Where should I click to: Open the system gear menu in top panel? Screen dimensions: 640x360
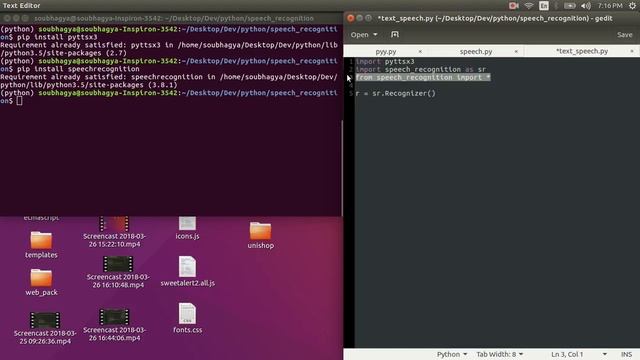click(632, 6)
